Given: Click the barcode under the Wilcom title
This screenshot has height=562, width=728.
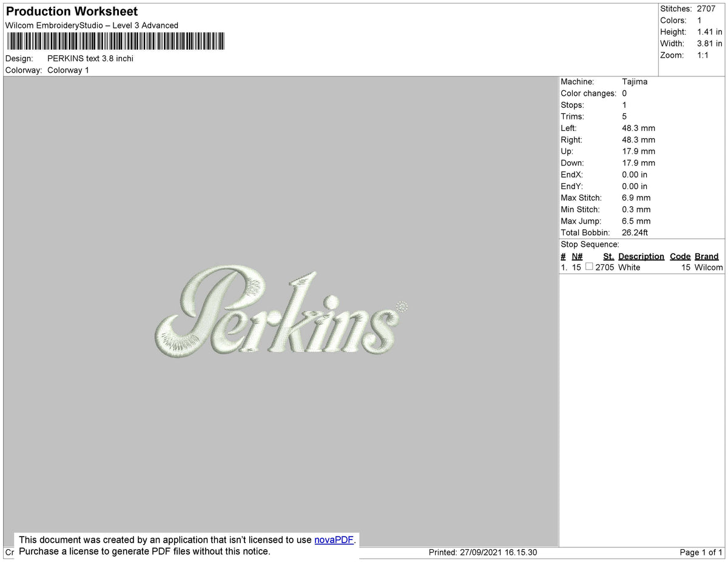Looking at the screenshot, I should coord(115,41).
